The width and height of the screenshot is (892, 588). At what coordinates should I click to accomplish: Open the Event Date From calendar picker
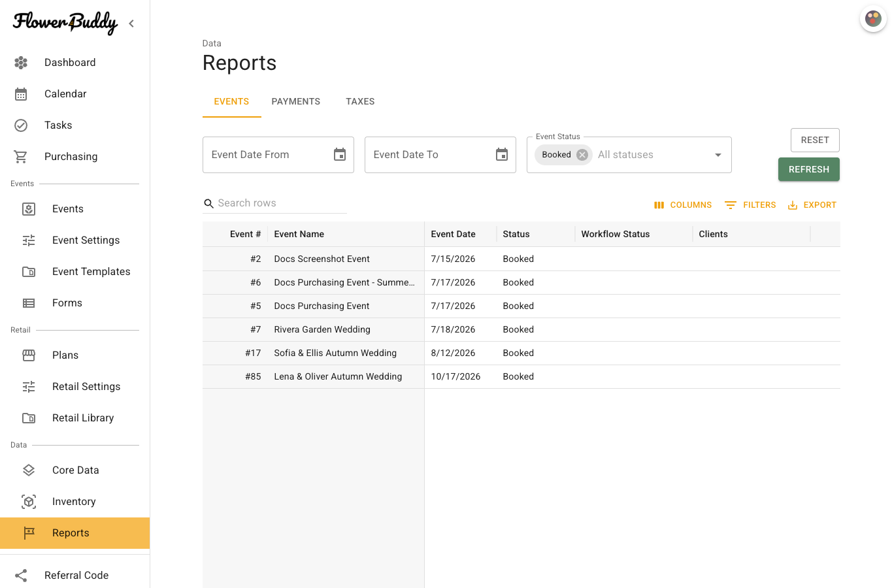click(x=340, y=155)
